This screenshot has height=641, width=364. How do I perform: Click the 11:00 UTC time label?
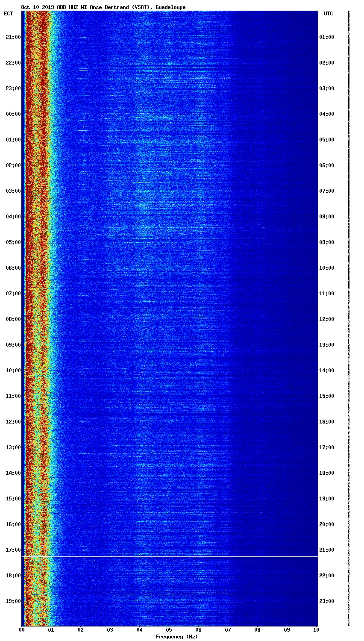point(327,294)
